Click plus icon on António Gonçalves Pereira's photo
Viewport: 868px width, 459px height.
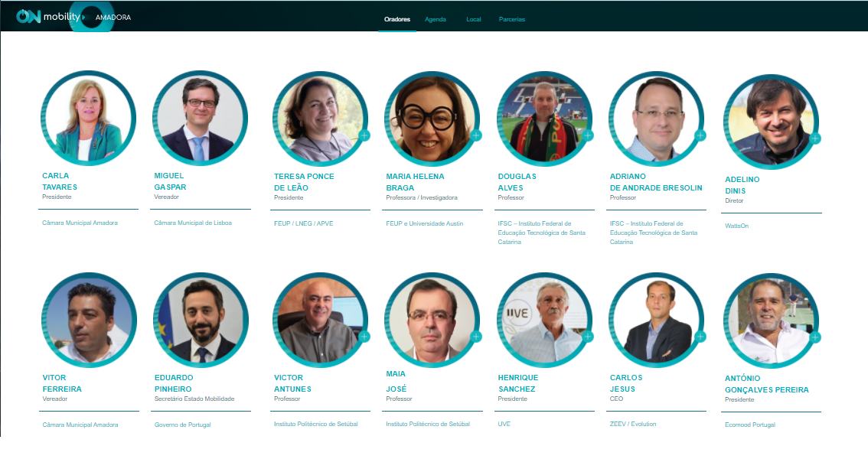click(815, 337)
